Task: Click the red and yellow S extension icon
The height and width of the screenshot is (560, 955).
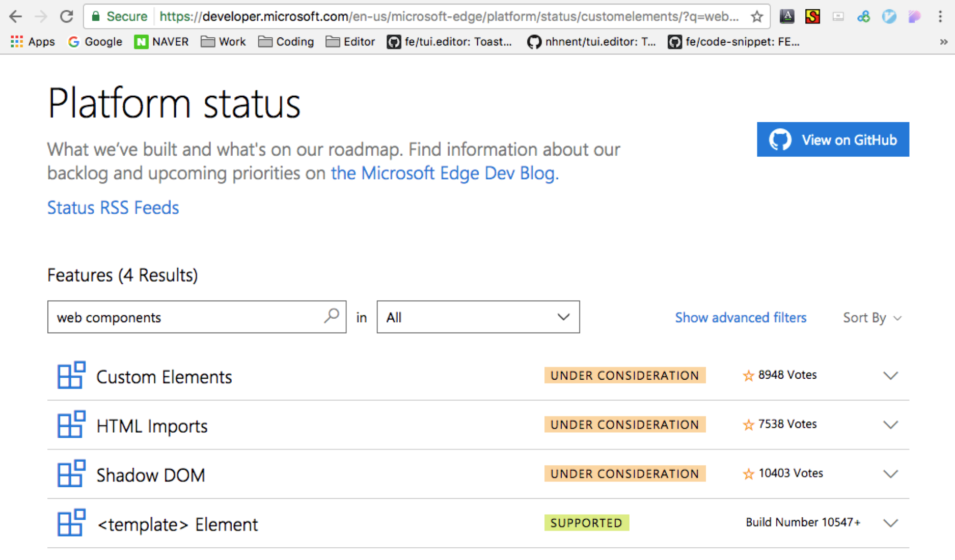Action: pyautogui.click(x=812, y=17)
